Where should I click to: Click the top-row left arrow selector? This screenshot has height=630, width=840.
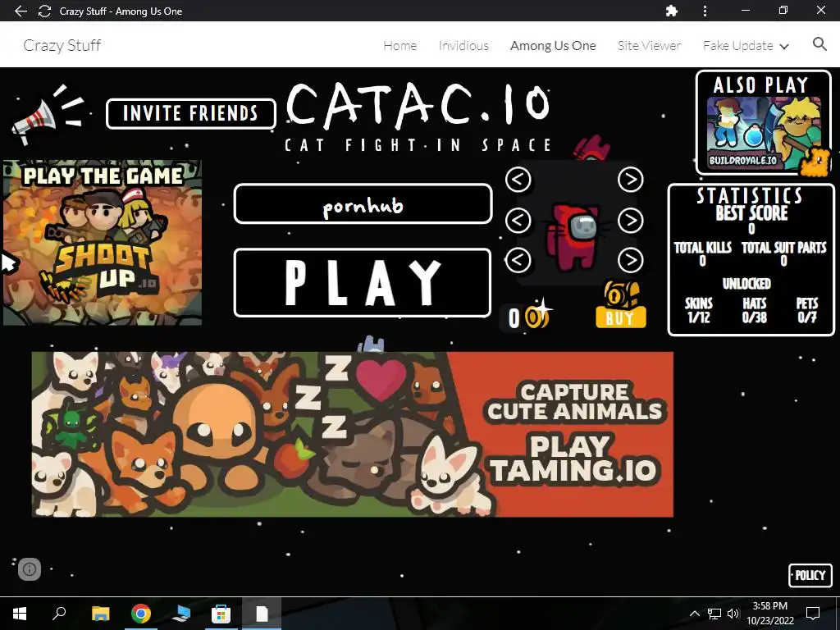[x=518, y=180]
